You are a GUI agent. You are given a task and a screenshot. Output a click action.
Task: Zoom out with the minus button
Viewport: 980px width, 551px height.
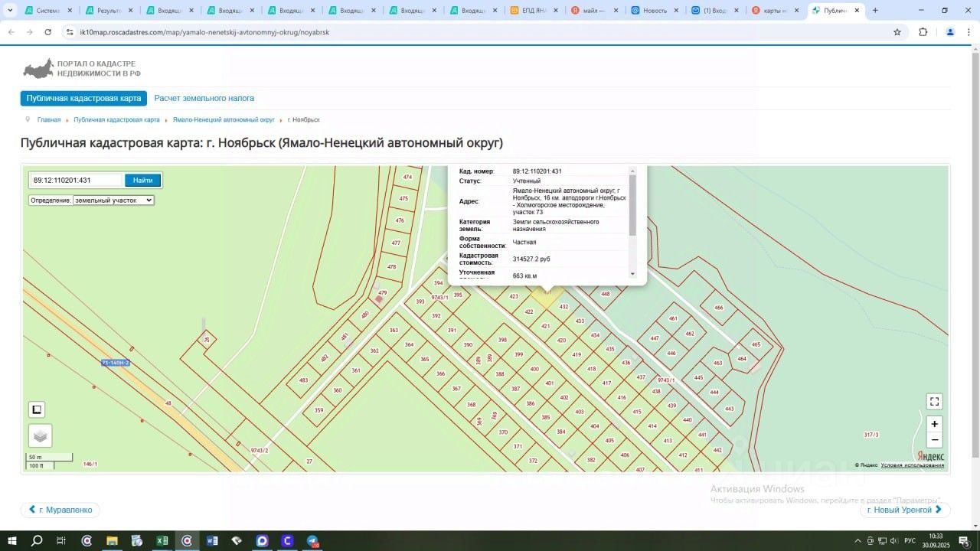[x=934, y=440]
